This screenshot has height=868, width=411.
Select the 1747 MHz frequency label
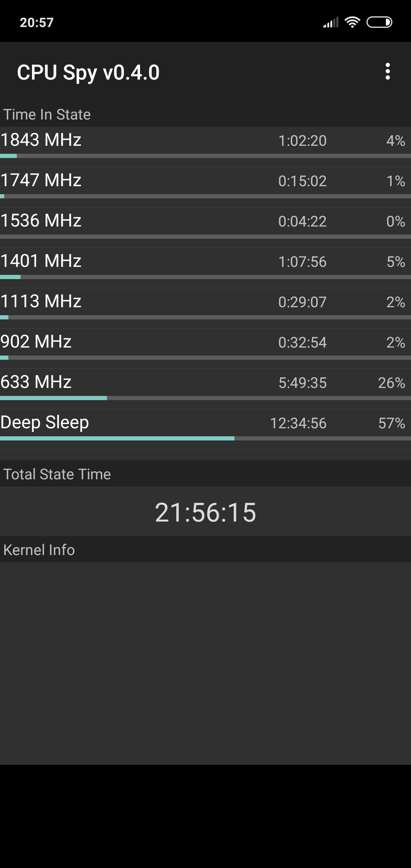coord(41,180)
